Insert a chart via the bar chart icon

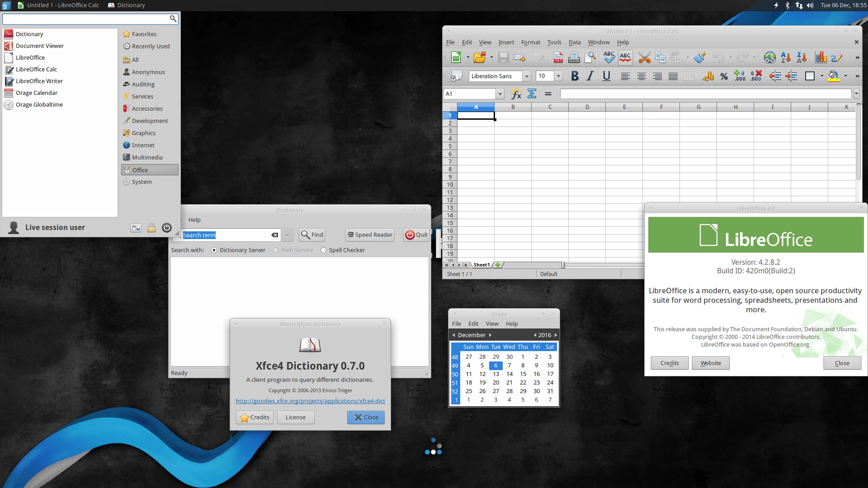tap(821, 57)
